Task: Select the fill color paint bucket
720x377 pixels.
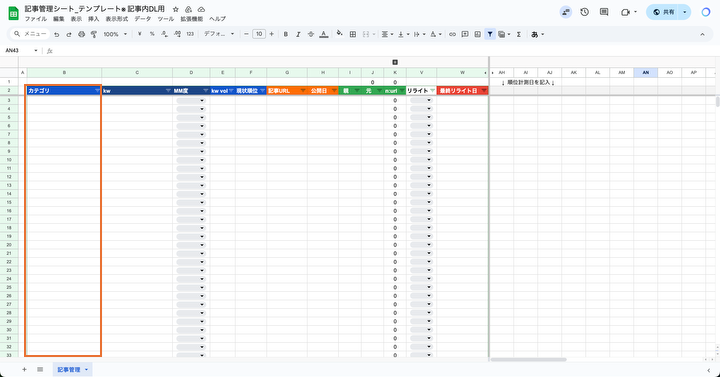Action: tap(339, 34)
